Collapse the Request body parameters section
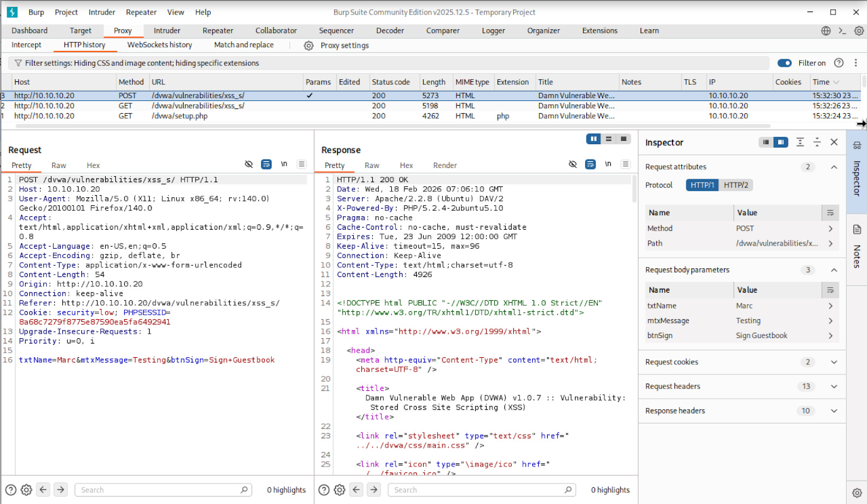This screenshot has width=867, height=504. pyautogui.click(x=834, y=270)
